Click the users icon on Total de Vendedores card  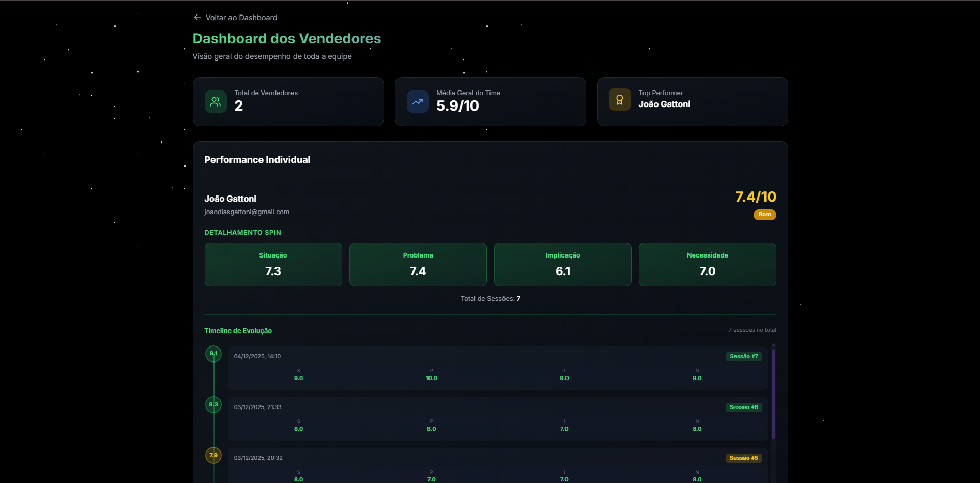pyautogui.click(x=215, y=101)
